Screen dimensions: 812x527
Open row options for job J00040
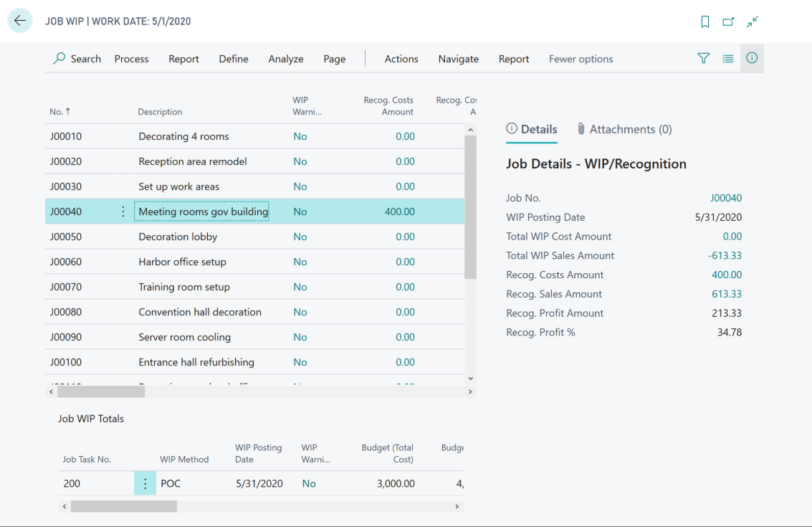pyautogui.click(x=123, y=212)
